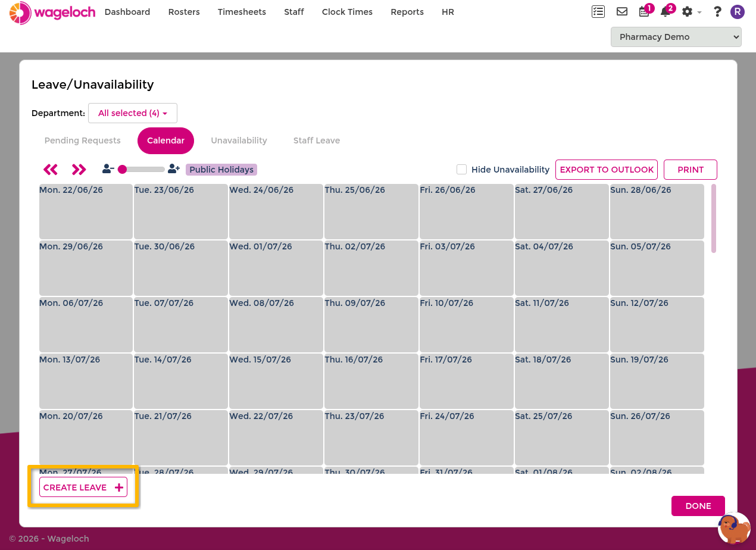Select the Calendar tab
The image size is (756, 550).
[165, 140]
